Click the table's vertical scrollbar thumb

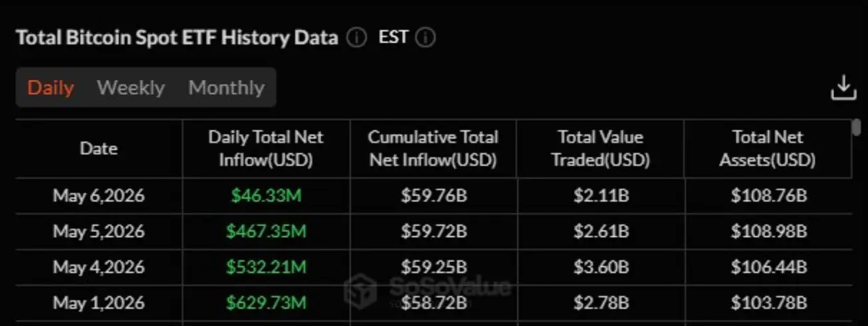point(856,128)
